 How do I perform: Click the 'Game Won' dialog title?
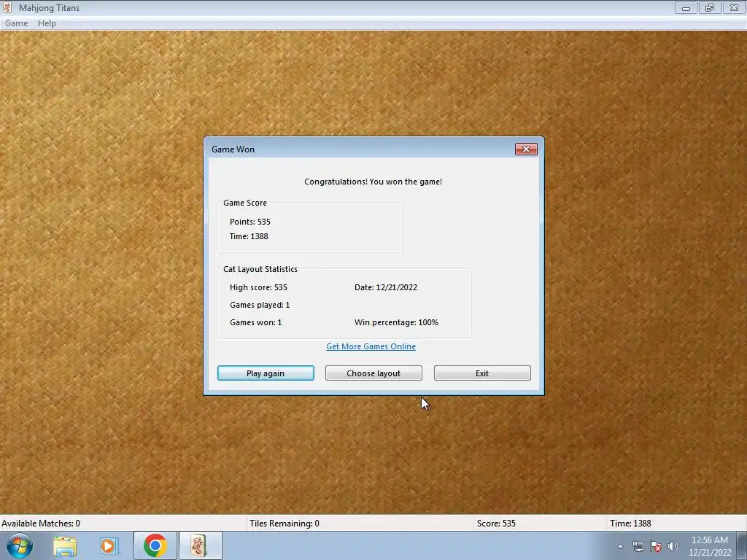pyautogui.click(x=233, y=149)
